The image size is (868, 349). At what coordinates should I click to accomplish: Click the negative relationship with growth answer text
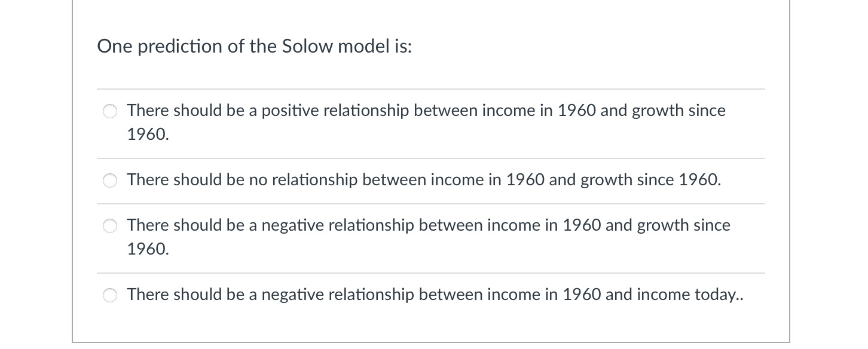pos(428,225)
